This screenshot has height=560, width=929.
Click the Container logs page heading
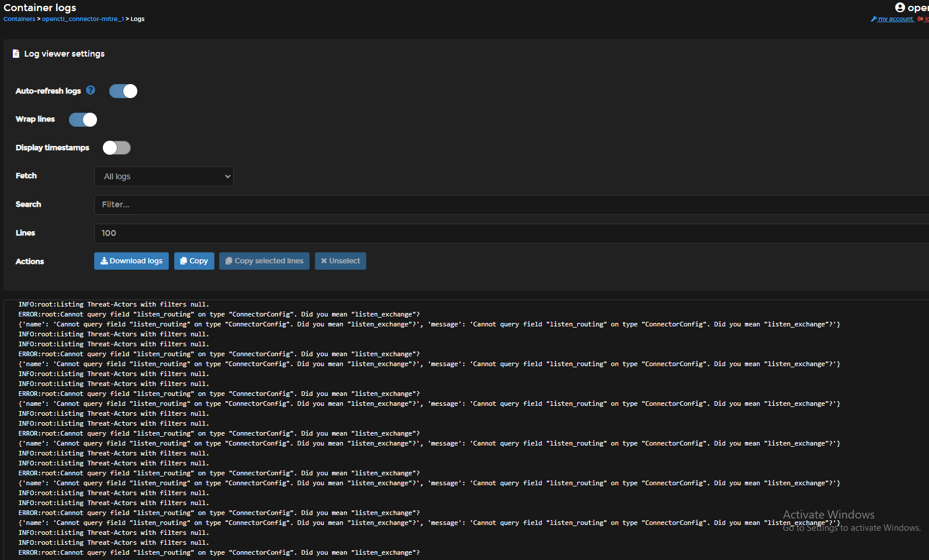(x=40, y=8)
